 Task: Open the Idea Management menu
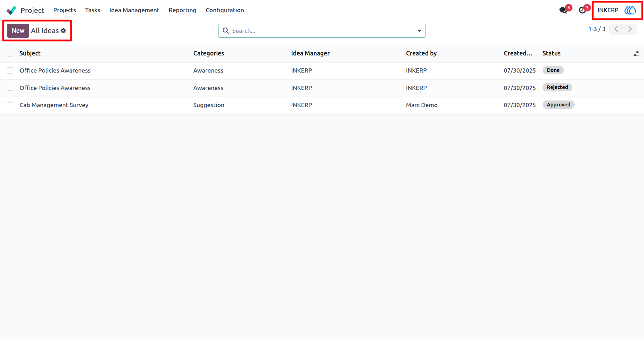click(x=134, y=10)
